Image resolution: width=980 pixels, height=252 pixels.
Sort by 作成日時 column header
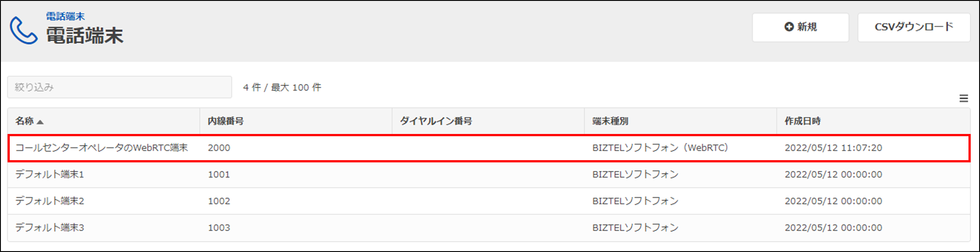pos(802,121)
